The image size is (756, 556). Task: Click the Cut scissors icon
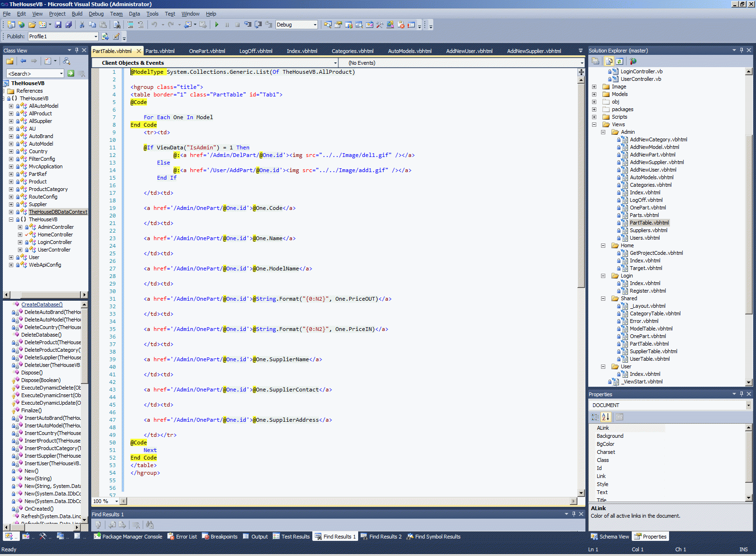click(x=82, y=25)
